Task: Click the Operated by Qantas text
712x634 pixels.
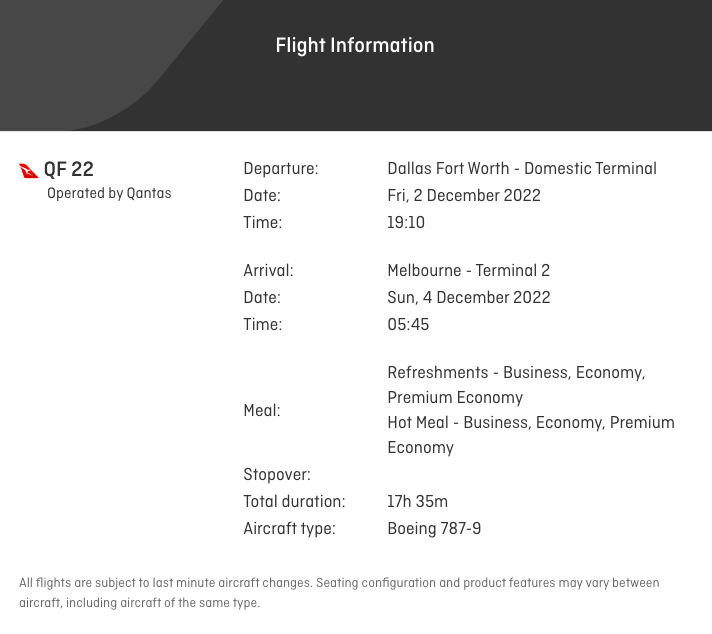Action: coord(109,193)
